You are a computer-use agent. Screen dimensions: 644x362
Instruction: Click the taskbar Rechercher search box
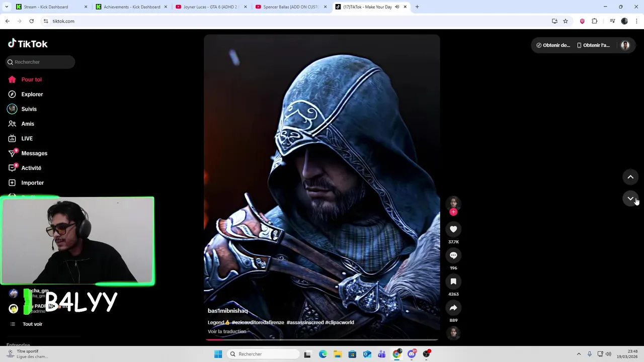coord(263,354)
